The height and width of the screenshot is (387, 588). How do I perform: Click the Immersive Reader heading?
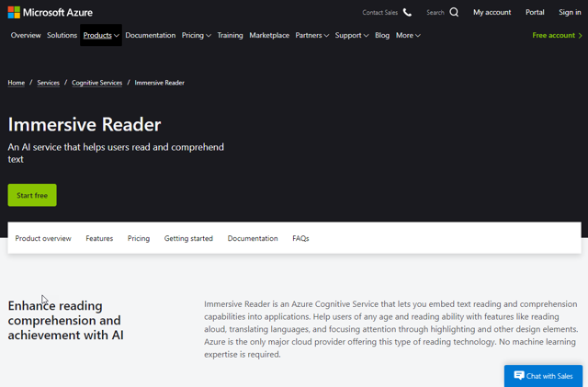(x=85, y=125)
